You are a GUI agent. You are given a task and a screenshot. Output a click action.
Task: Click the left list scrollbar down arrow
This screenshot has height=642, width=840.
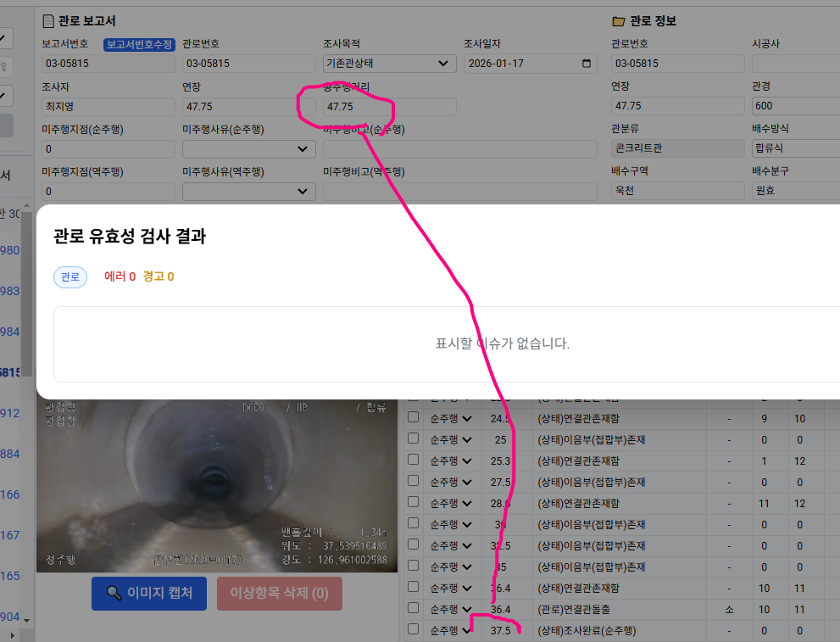26,620
